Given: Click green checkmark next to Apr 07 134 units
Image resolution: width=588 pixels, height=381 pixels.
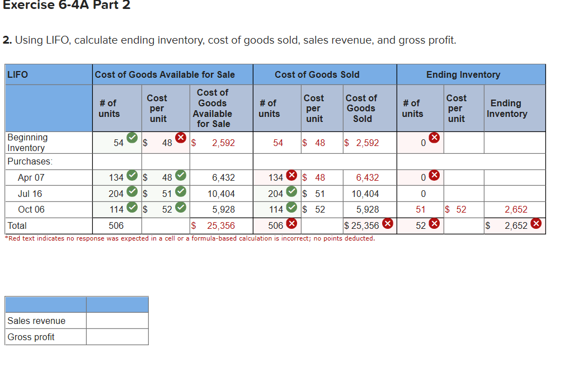Looking at the screenshot, I should (x=132, y=175).
